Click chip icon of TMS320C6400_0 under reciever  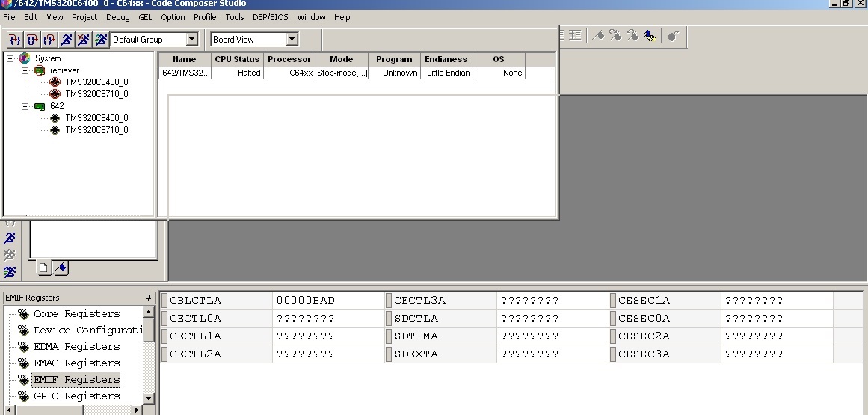tap(55, 82)
